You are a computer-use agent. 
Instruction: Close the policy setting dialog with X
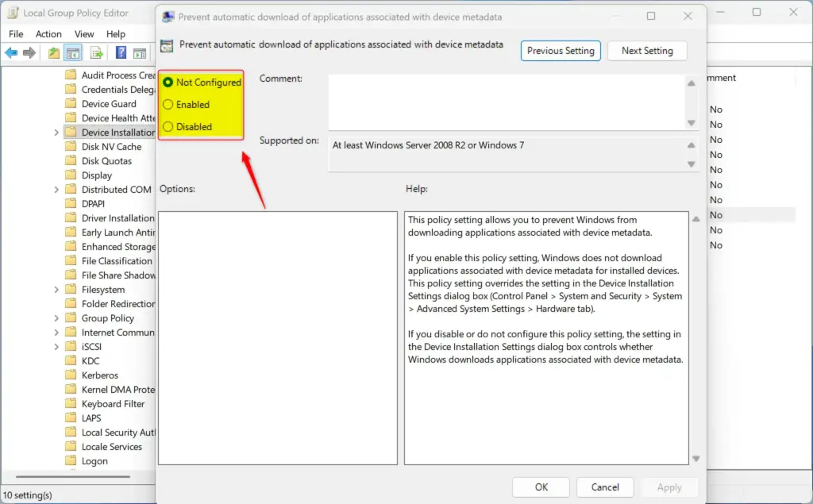point(688,16)
